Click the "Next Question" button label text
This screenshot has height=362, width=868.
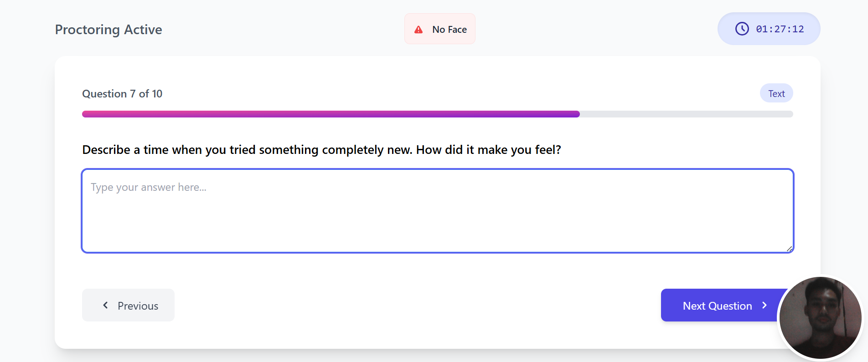tap(717, 306)
